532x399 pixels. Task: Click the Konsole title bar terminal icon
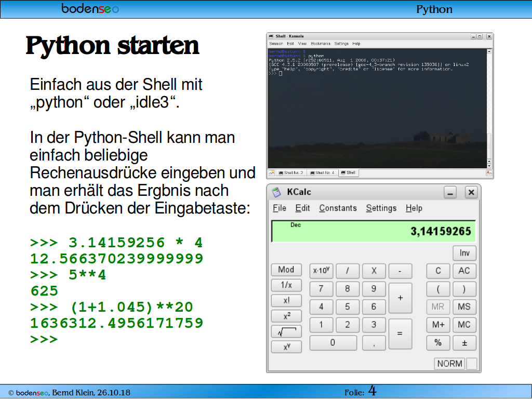click(x=271, y=36)
